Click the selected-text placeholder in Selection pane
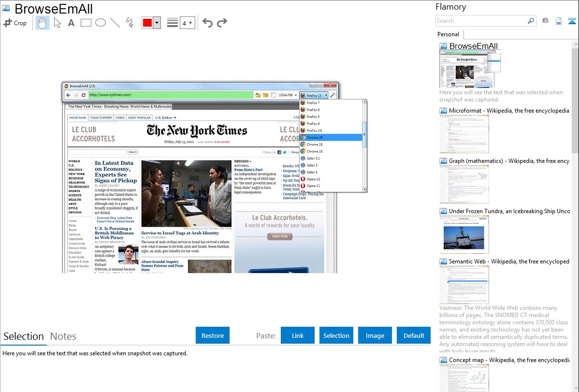579x392 pixels. point(95,353)
